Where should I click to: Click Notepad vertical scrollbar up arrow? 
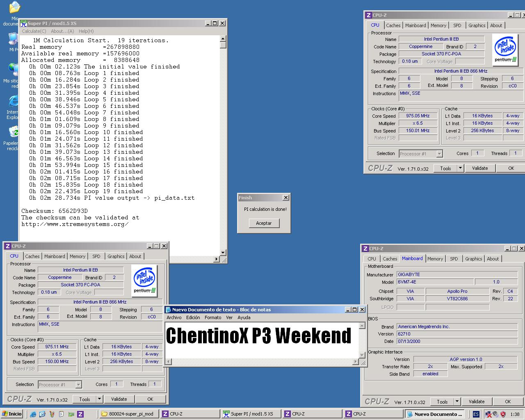point(362,326)
